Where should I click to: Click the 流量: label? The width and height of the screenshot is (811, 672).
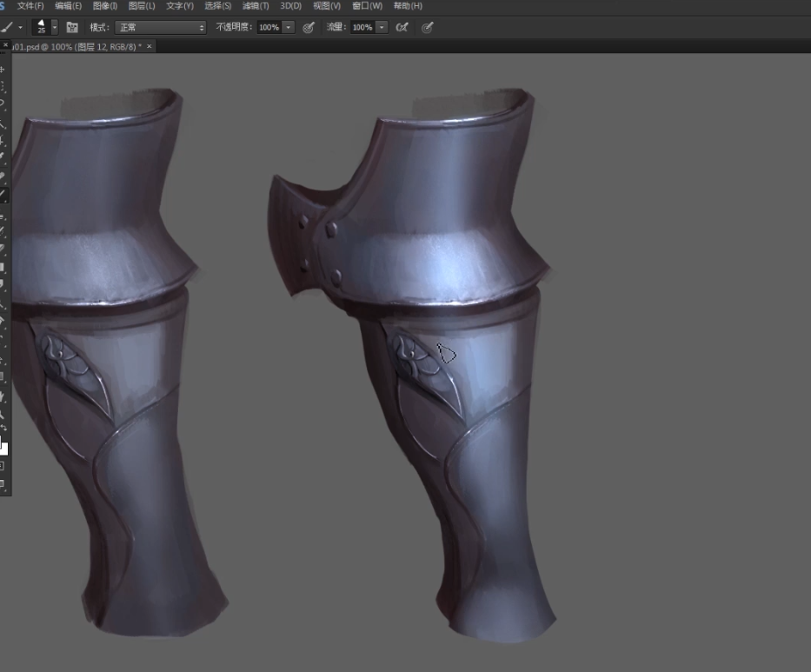click(x=336, y=28)
